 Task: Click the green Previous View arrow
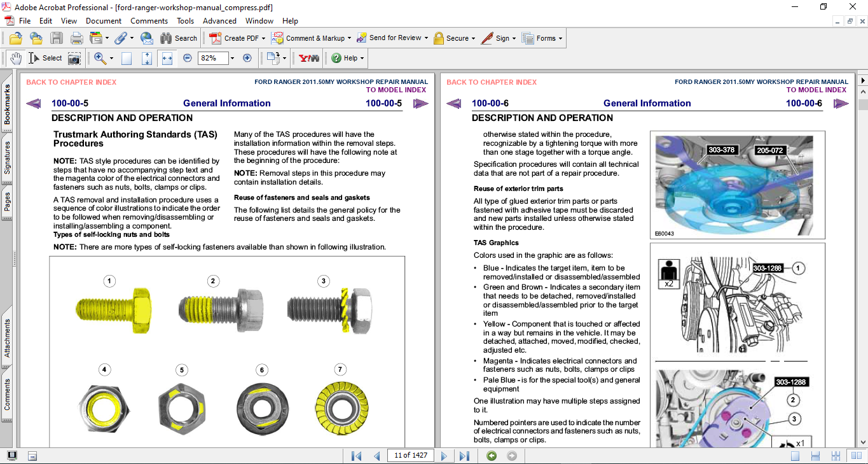[x=492, y=456]
